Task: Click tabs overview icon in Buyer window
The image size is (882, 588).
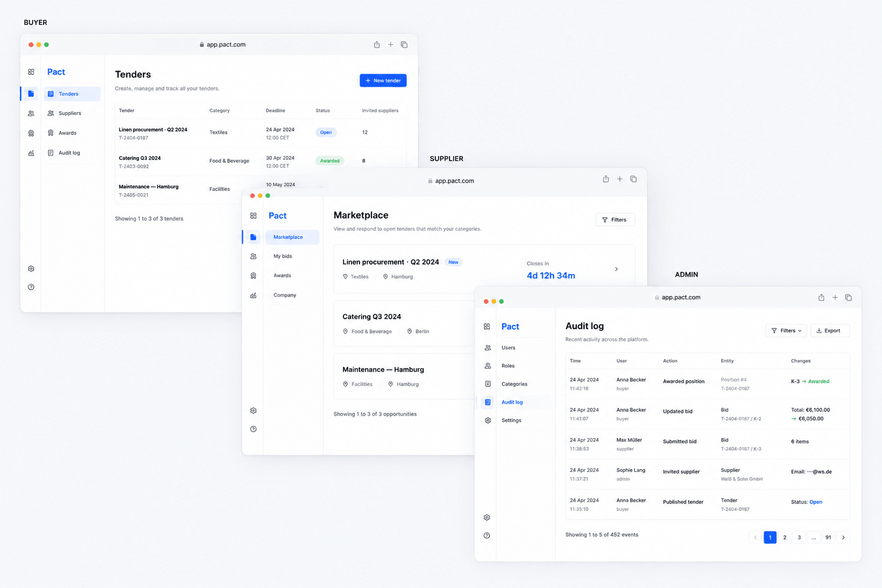Action: 404,45
